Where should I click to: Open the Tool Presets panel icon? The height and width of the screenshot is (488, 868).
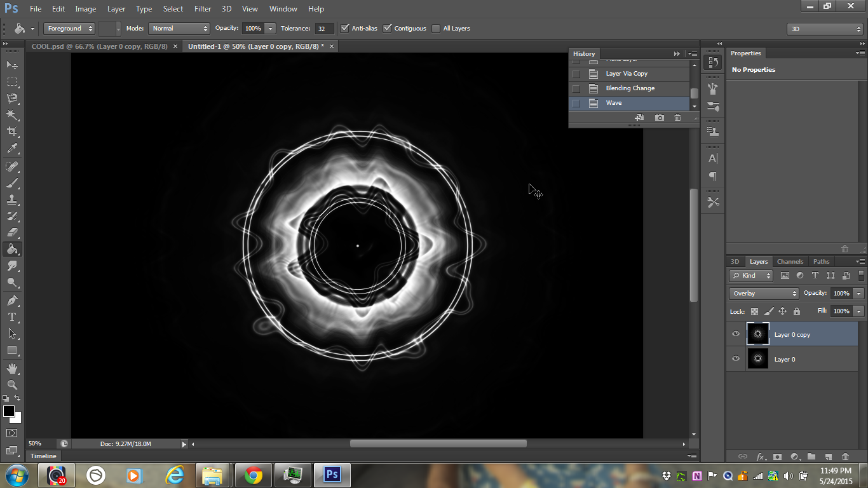click(x=713, y=202)
